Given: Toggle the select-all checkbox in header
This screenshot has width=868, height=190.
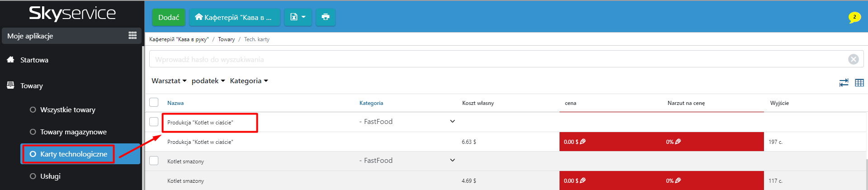Looking at the screenshot, I should tap(154, 103).
